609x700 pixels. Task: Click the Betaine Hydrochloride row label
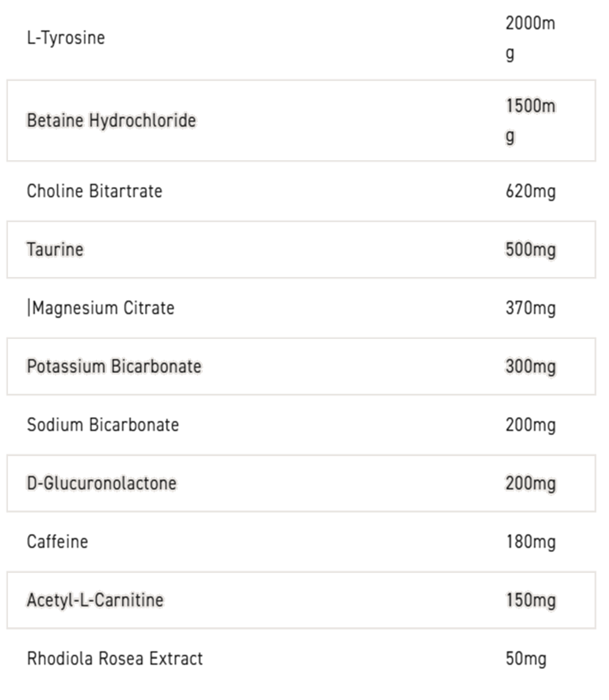pos(111,121)
